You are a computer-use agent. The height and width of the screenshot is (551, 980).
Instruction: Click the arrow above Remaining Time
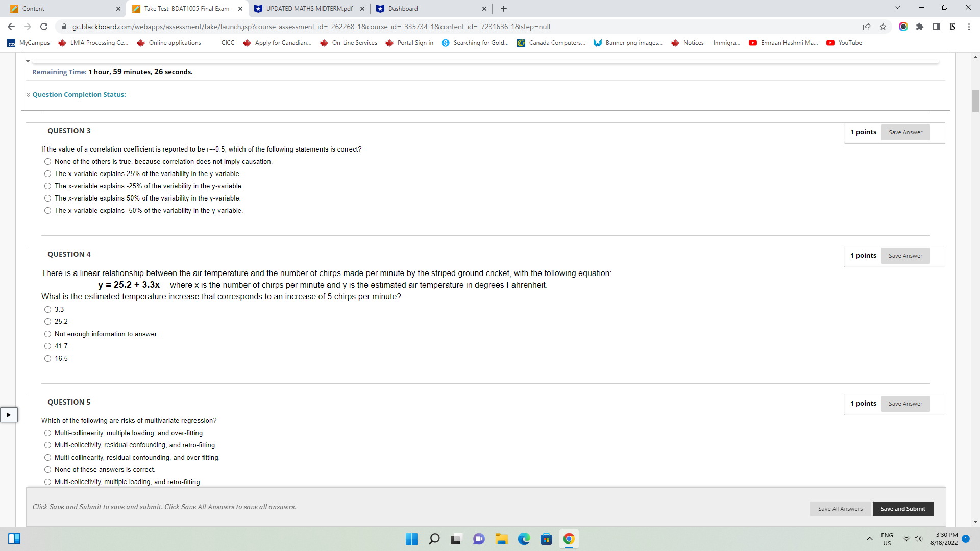28,61
